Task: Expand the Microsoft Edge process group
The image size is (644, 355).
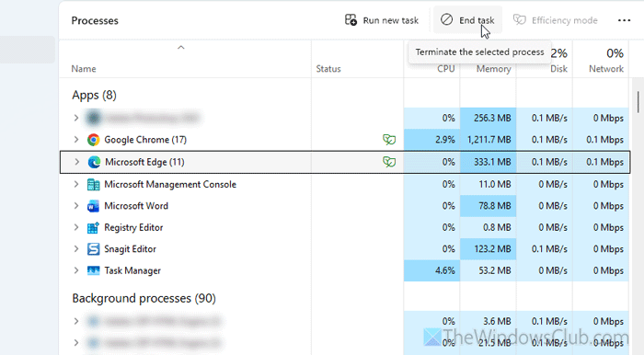Action: [x=76, y=162]
